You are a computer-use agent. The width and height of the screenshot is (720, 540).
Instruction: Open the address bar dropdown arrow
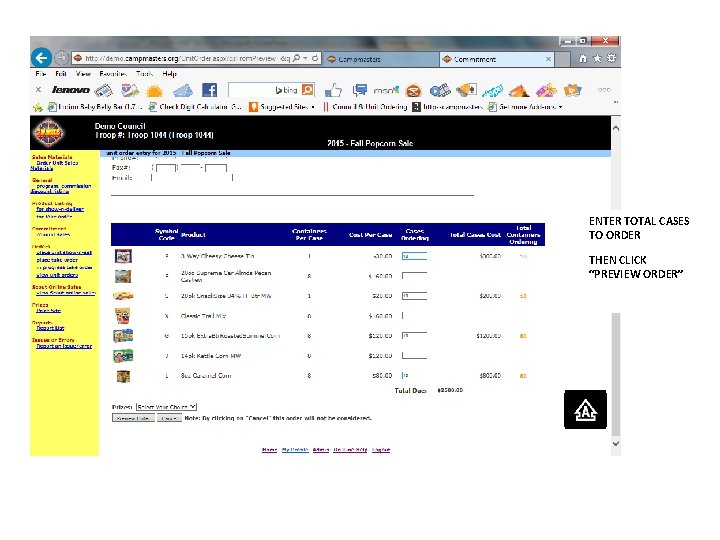(305, 58)
